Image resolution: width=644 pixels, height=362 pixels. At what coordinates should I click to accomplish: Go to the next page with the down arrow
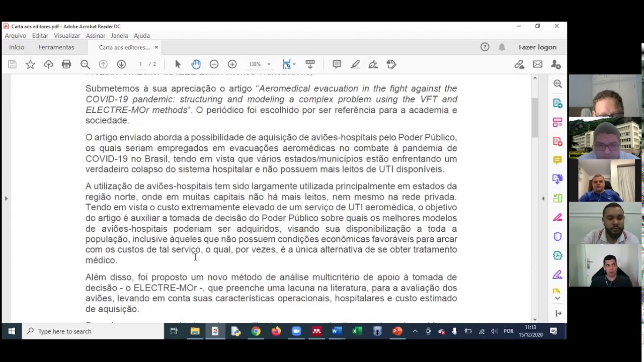coord(121,64)
